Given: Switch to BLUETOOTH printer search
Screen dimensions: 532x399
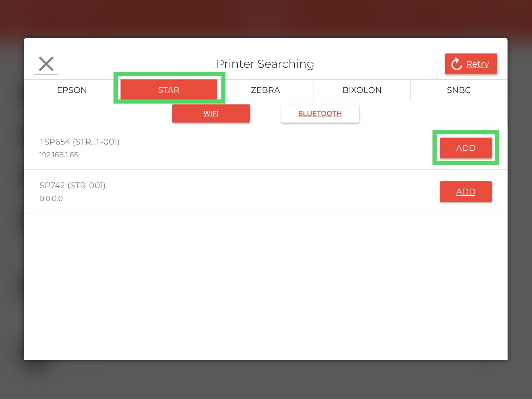Looking at the screenshot, I should point(320,113).
